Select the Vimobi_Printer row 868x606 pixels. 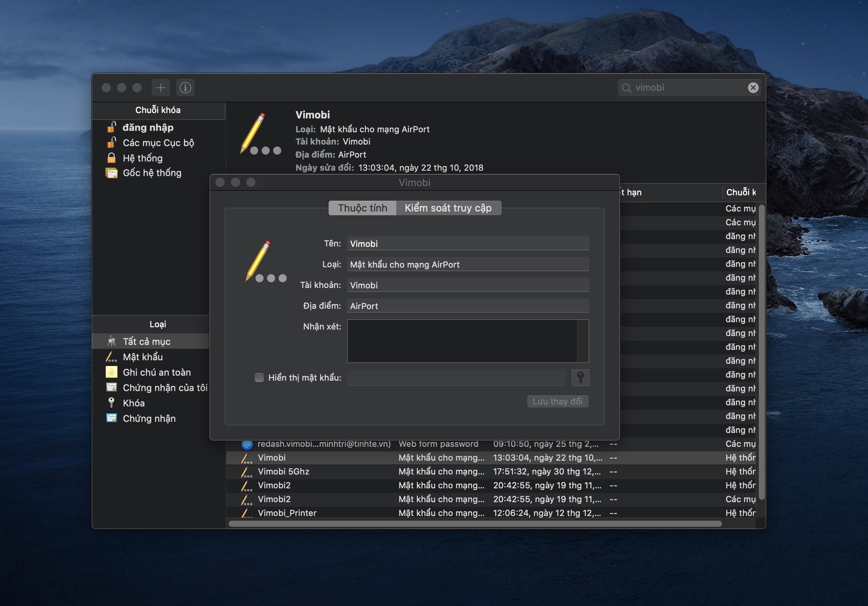click(491, 513)
